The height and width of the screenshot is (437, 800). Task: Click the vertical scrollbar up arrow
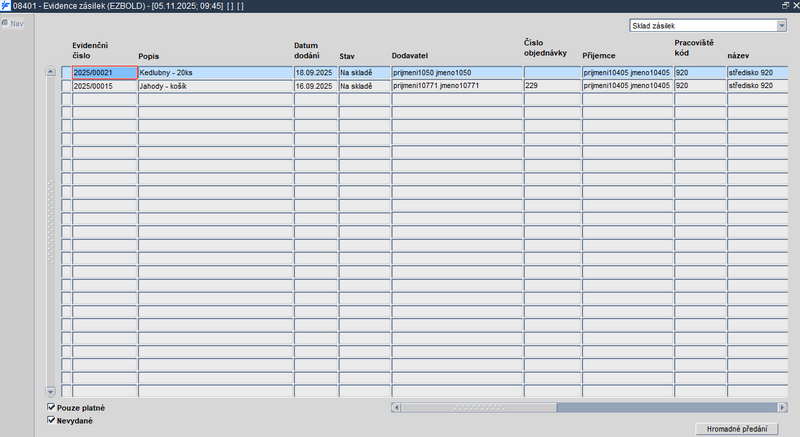(50, 71)
